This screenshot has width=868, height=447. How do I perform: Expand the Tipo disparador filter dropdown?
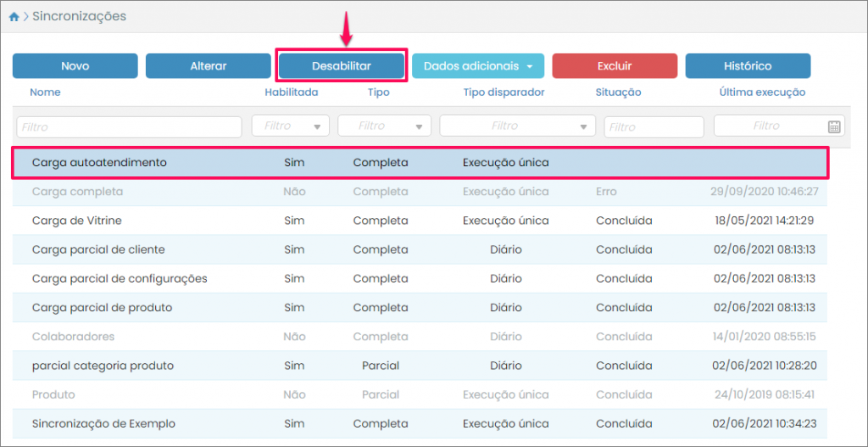tap(517, 126)
